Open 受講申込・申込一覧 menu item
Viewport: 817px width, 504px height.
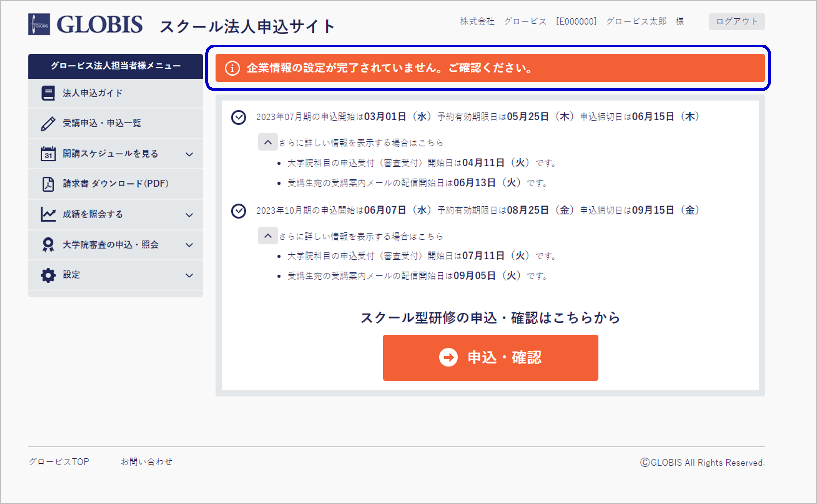(116, 124)
